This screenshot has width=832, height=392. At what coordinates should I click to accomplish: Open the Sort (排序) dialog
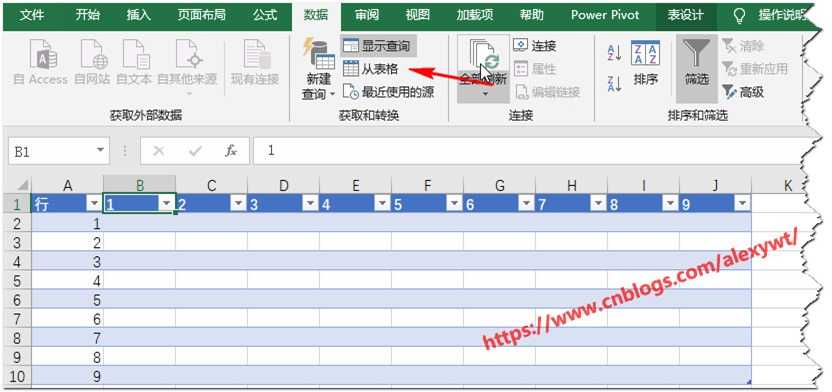(646, 64)
